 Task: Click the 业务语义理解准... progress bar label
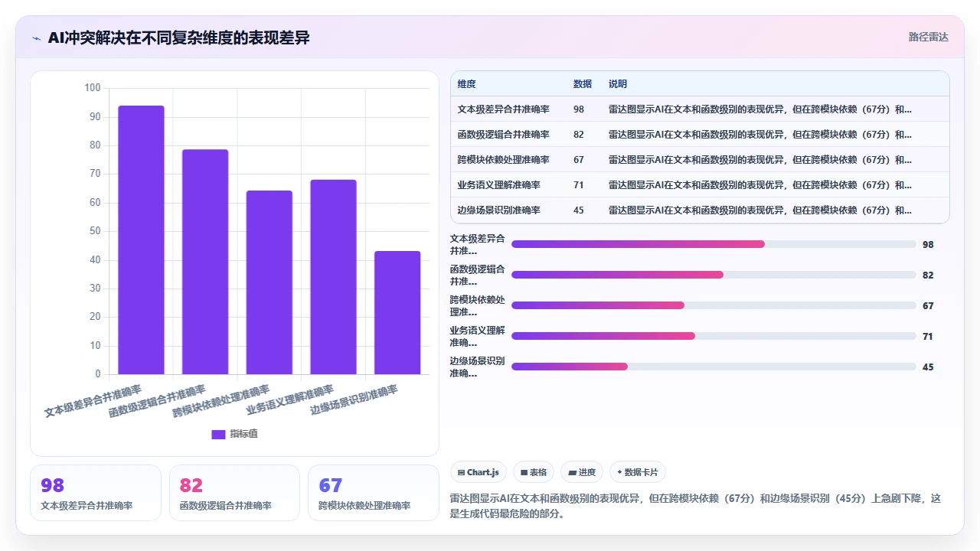478,336
